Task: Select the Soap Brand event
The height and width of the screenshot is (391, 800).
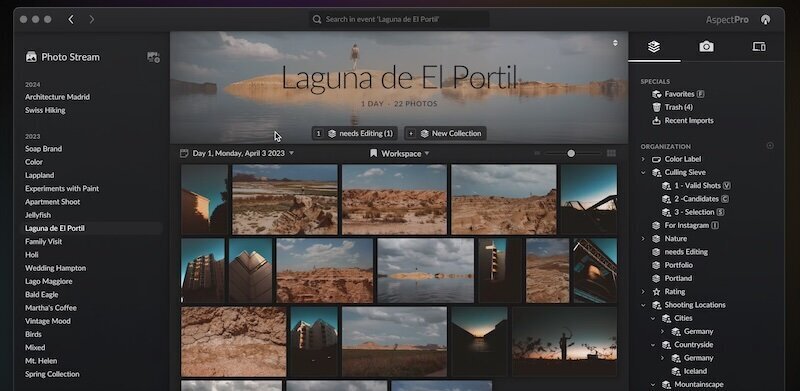Action: point(44,149)
